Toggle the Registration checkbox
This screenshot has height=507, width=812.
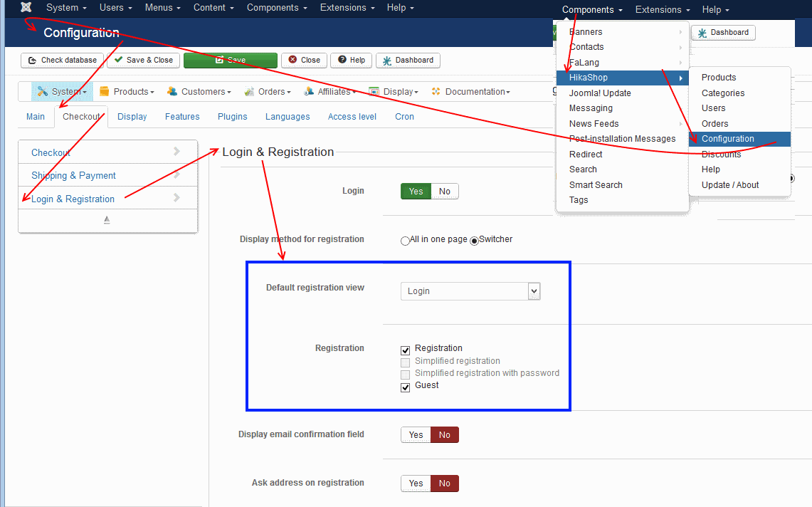[406, 350]
